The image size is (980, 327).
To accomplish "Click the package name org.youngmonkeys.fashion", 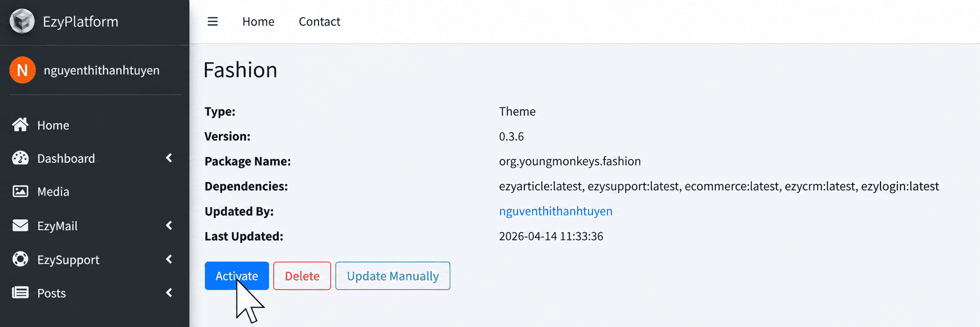I will click(x=569, y=161).
